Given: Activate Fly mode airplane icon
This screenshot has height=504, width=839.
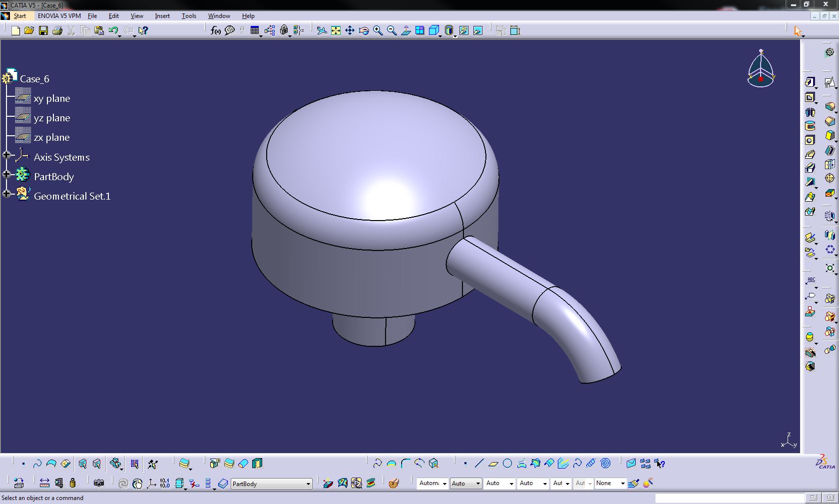Looking at the screenshot, I should click(x=322, y=30).
